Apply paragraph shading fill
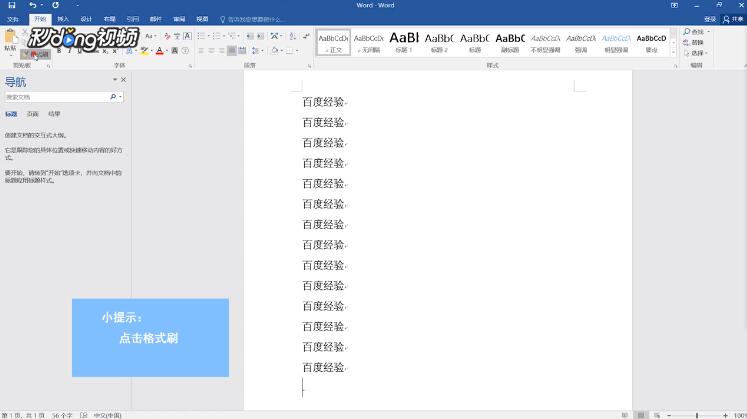The image size is (747, 419). 275,50
